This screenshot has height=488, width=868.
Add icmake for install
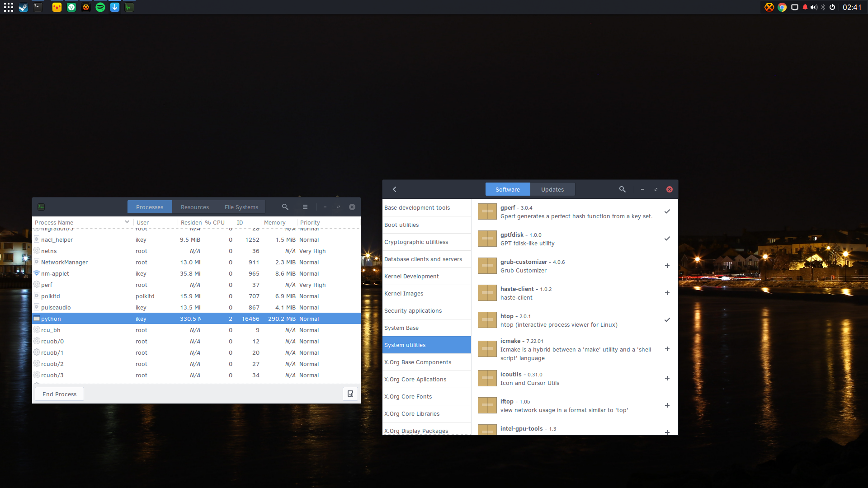pos(667,349)
